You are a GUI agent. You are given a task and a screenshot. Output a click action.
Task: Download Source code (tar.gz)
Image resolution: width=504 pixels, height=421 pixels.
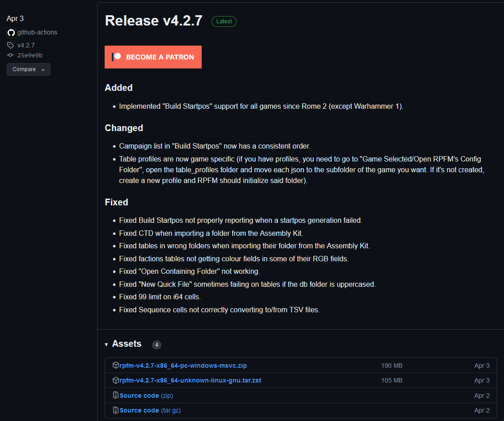tap(150, 410)
